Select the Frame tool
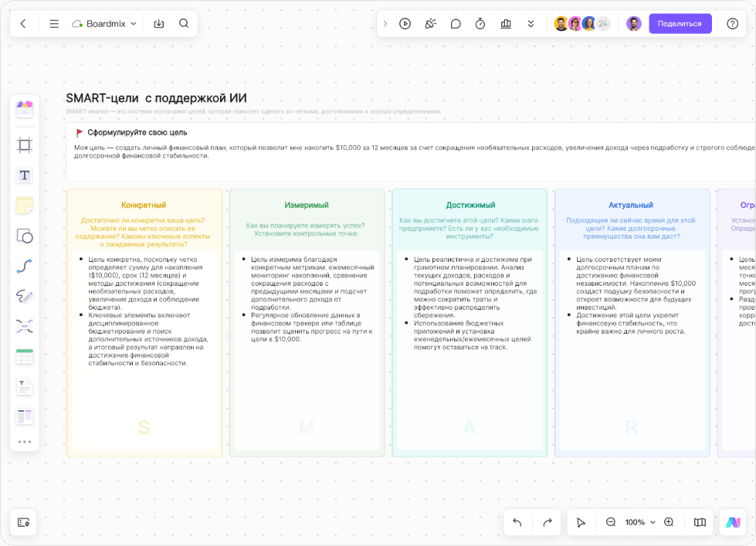 click(25, 144)
